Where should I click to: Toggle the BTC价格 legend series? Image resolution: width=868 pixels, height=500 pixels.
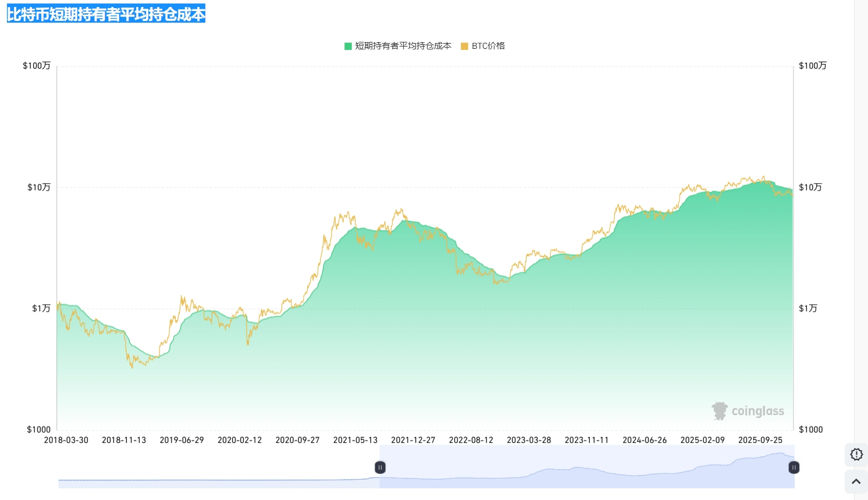[x=488, y=46]
